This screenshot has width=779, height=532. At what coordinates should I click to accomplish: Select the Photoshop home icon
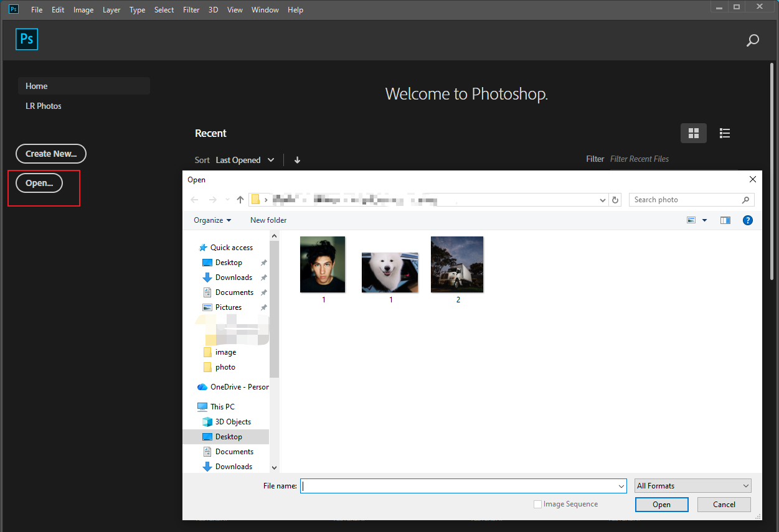tap(27, 39)
